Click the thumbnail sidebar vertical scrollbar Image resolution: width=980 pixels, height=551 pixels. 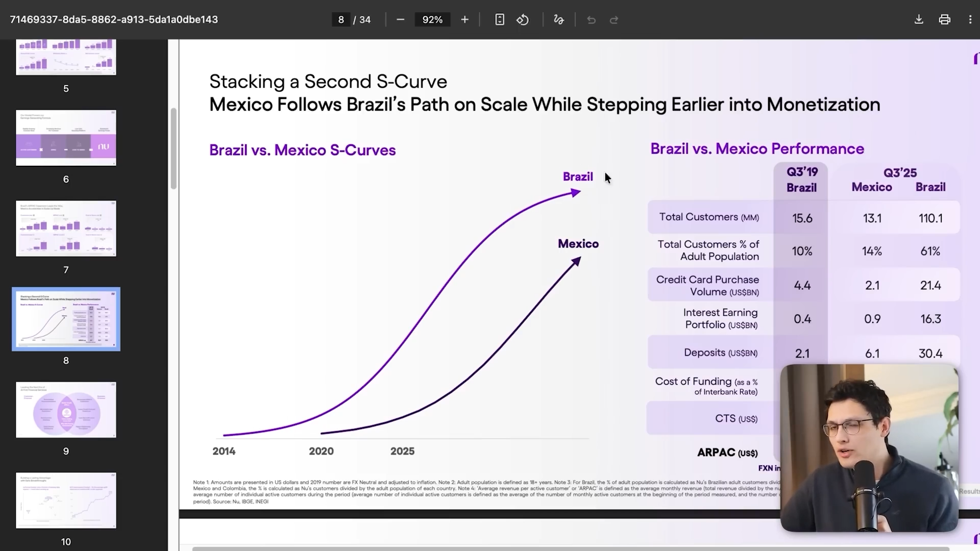[174, 148]
